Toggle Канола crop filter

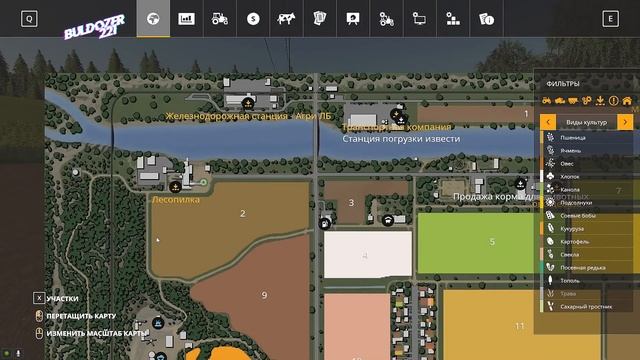pyautogui.click(x=587, y=190)
